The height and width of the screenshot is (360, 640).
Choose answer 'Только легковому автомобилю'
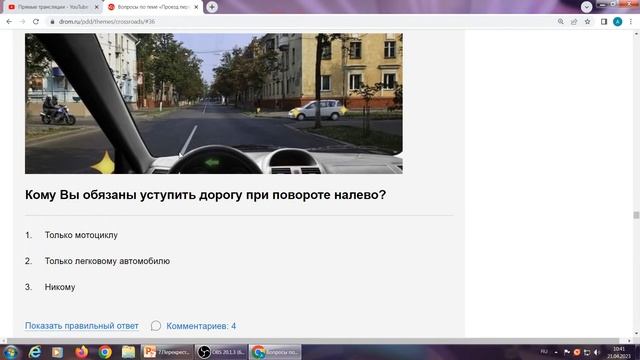[107, 261]
